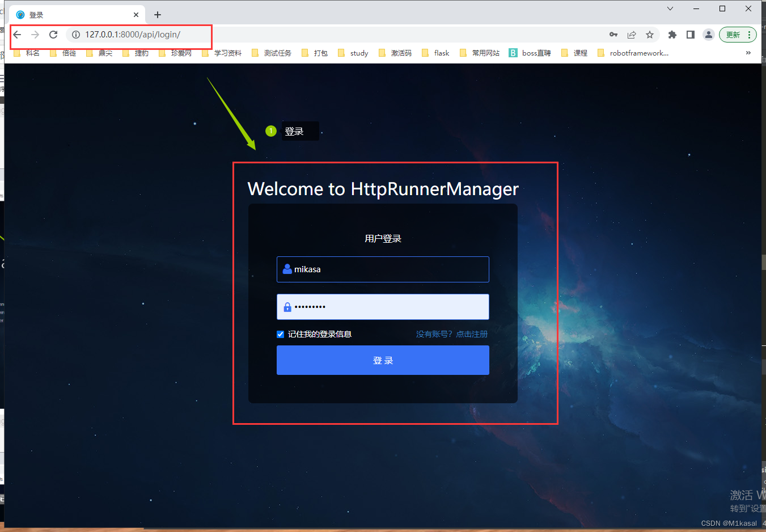Image resolution: width=766 pixels, height=532 pixels.
Task: Click the password input field
Action: [383, 307]
